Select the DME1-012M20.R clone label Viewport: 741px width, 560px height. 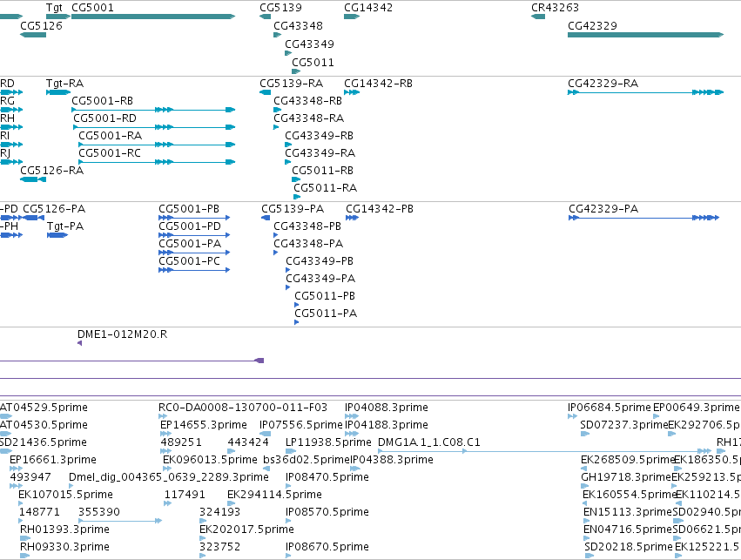coord(123,334)
